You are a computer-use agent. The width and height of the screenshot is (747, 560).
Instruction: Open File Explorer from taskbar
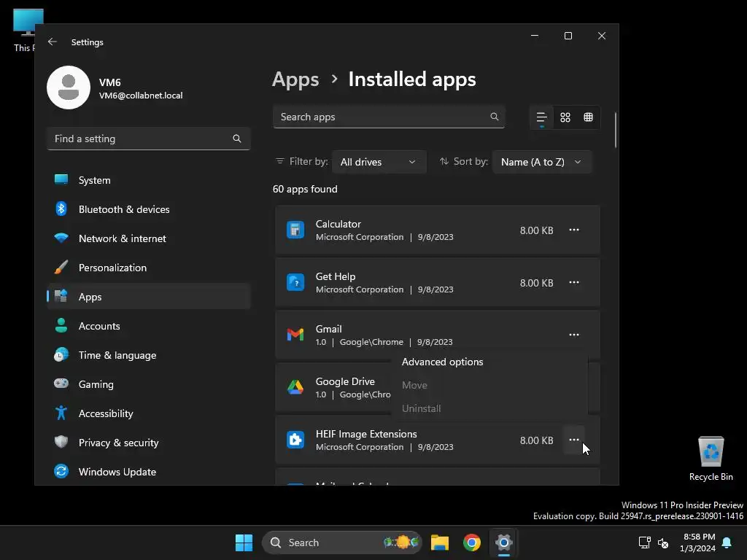pos(440,542)
